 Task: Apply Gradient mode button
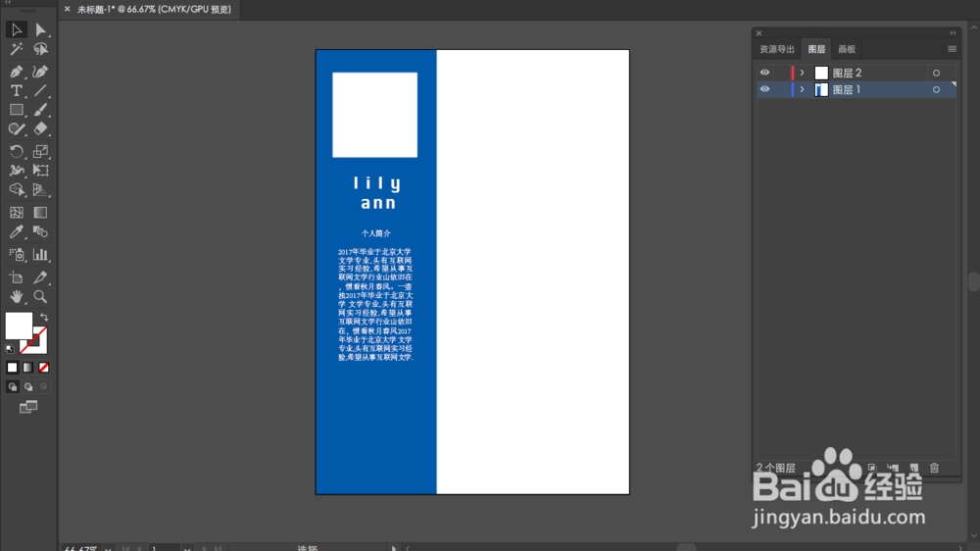(x=28, y=368)
